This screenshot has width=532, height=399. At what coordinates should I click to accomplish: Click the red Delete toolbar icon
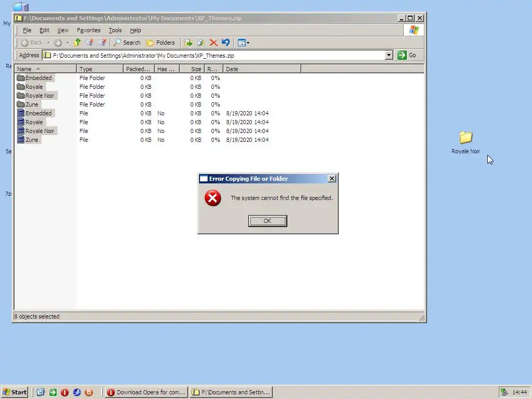214,43
